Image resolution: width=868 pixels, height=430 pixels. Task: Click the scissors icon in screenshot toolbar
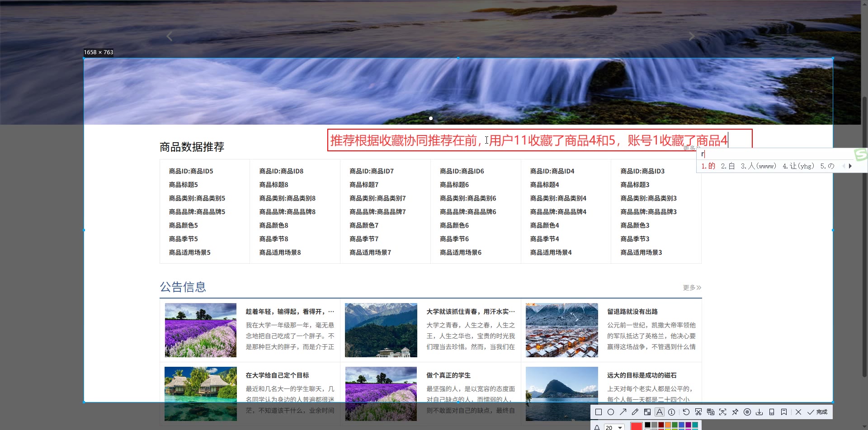click(x=698, y=412)
